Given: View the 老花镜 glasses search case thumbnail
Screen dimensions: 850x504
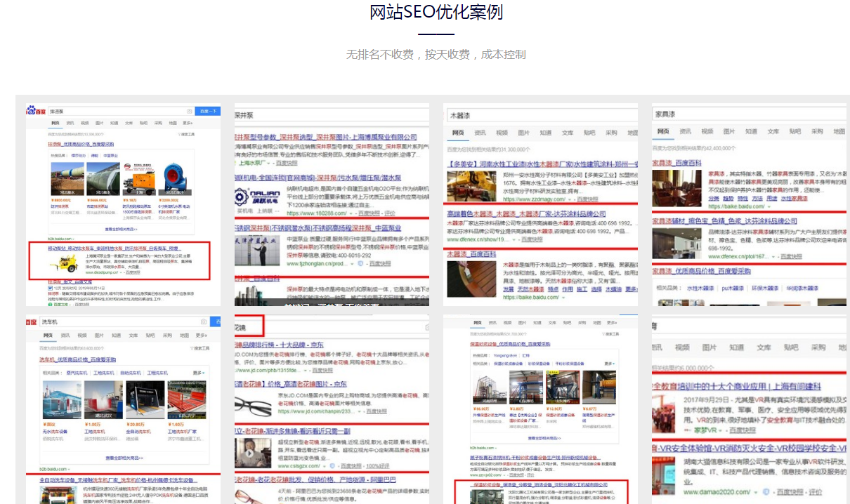Looking at the screenshot, I should [x=332, y=410].
